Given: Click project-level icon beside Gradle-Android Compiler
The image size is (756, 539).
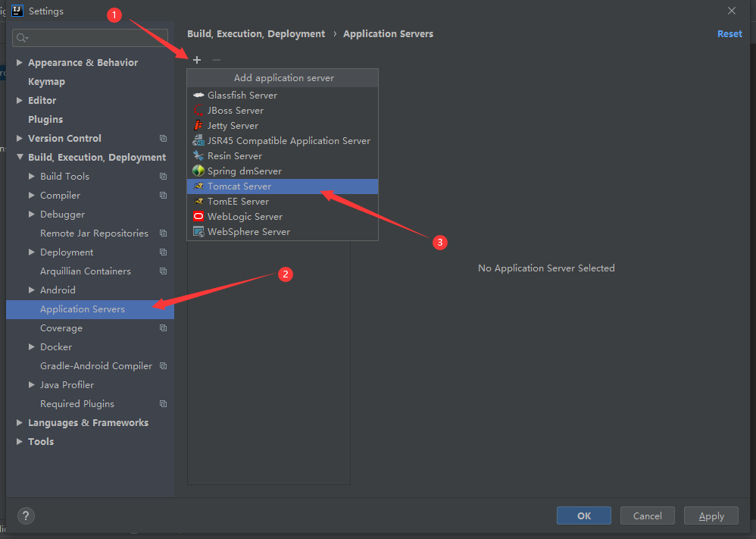Looking at the screenshot, I should click(x=164, y=366).
